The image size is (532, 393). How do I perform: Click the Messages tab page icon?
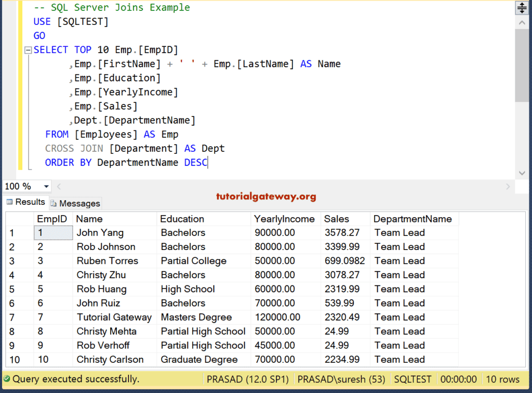(x=55, y=203)
